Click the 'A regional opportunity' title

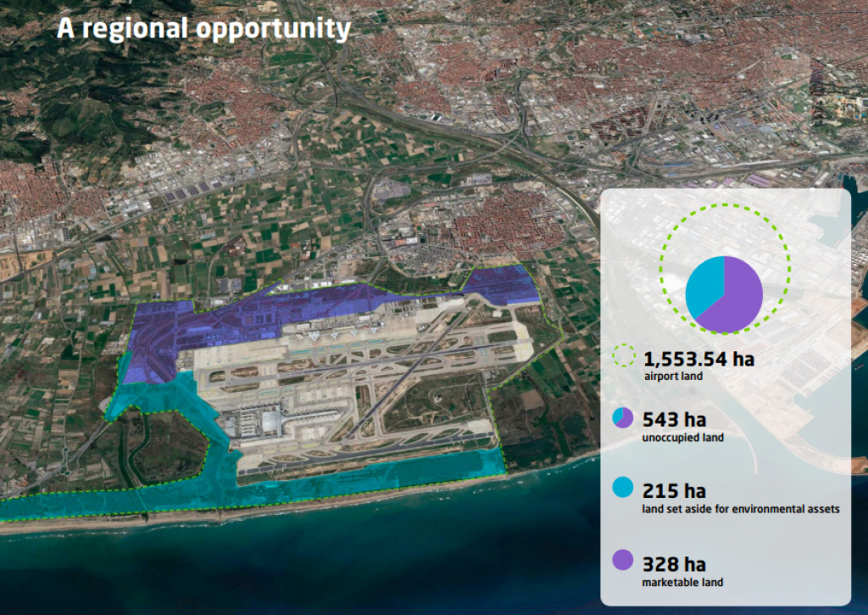203,29
